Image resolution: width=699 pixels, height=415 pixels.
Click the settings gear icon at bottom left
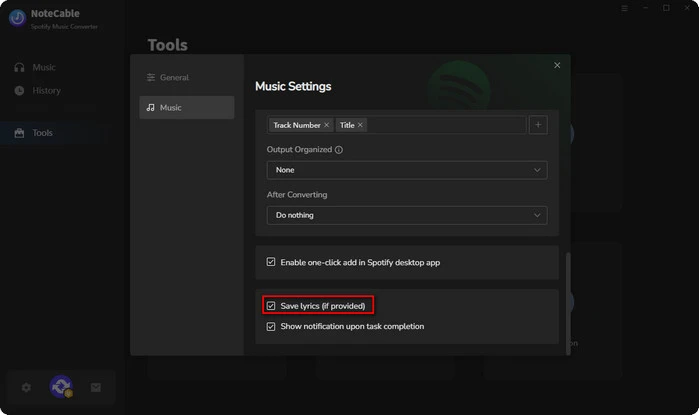26,387
